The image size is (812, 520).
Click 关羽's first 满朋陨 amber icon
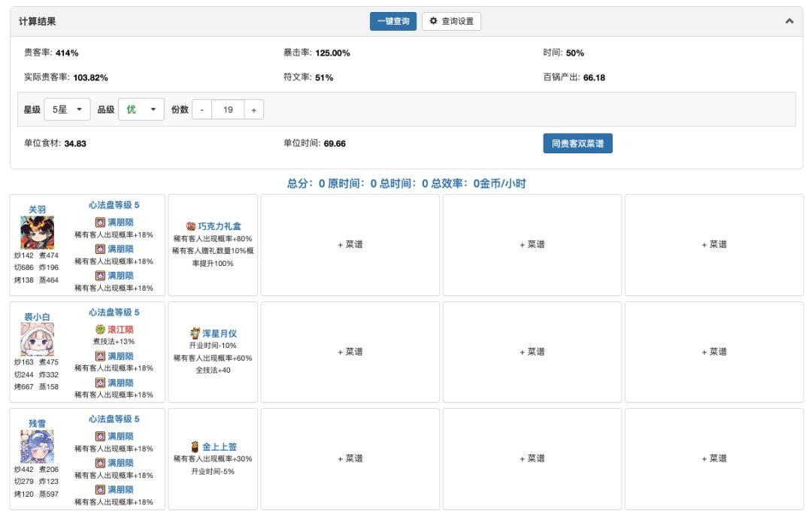coord(100,222)
